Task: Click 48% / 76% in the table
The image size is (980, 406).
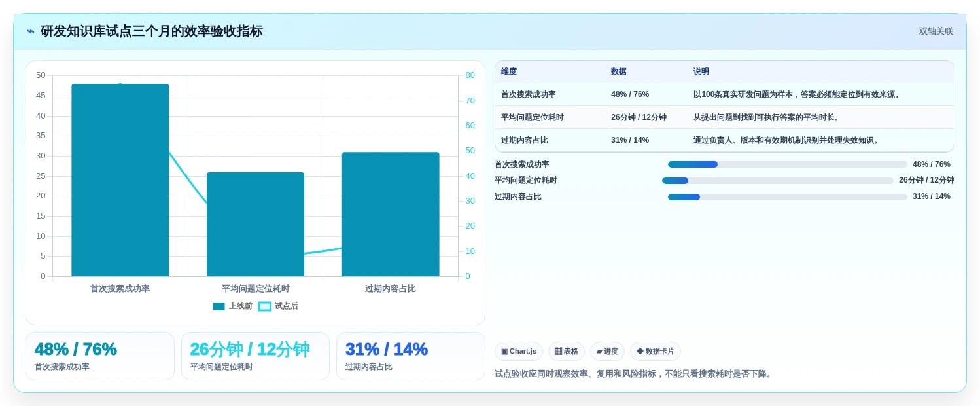Action: 630,94
